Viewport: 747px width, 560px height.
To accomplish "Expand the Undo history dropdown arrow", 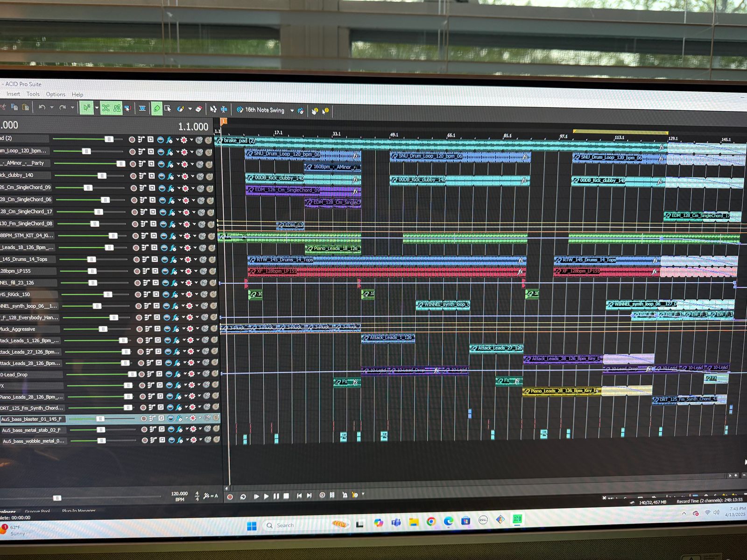I will (x=51, y=108).
